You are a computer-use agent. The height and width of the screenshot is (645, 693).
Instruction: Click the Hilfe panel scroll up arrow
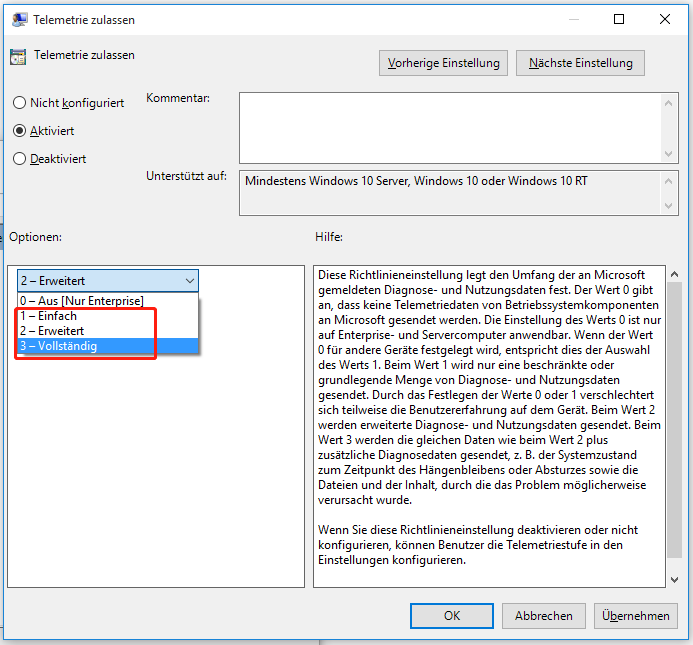click(674, 274)
